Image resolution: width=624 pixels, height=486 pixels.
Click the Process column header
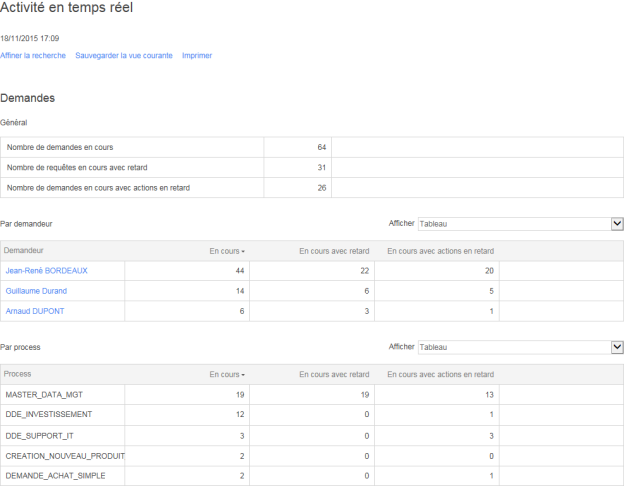(18, 374)
